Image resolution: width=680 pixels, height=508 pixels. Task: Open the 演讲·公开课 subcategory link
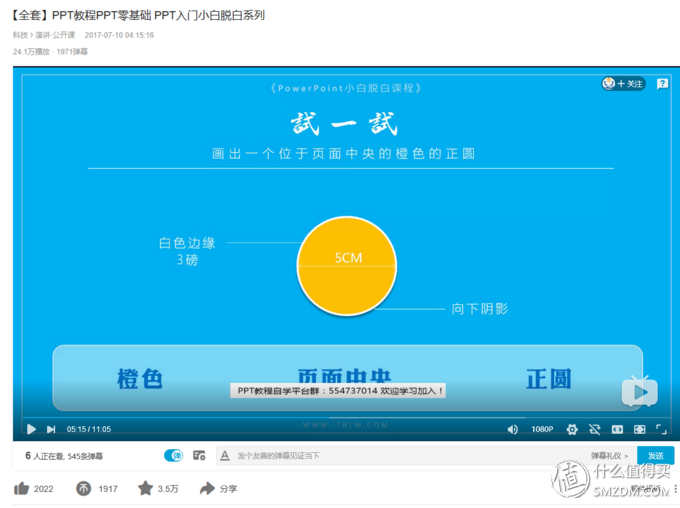55,35
